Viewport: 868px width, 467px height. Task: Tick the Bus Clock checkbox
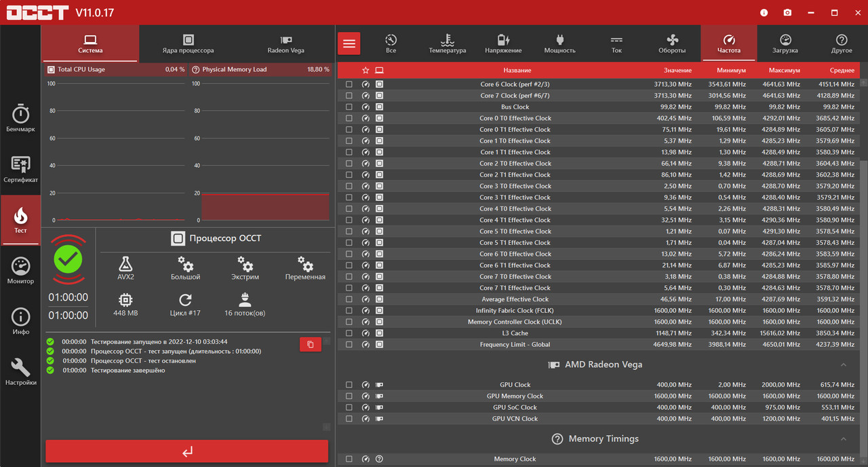pos(349,107)
